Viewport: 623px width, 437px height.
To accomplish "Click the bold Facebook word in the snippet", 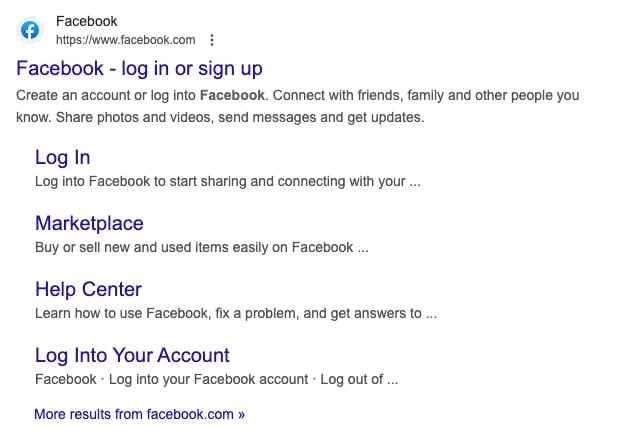I will [232, 96].
